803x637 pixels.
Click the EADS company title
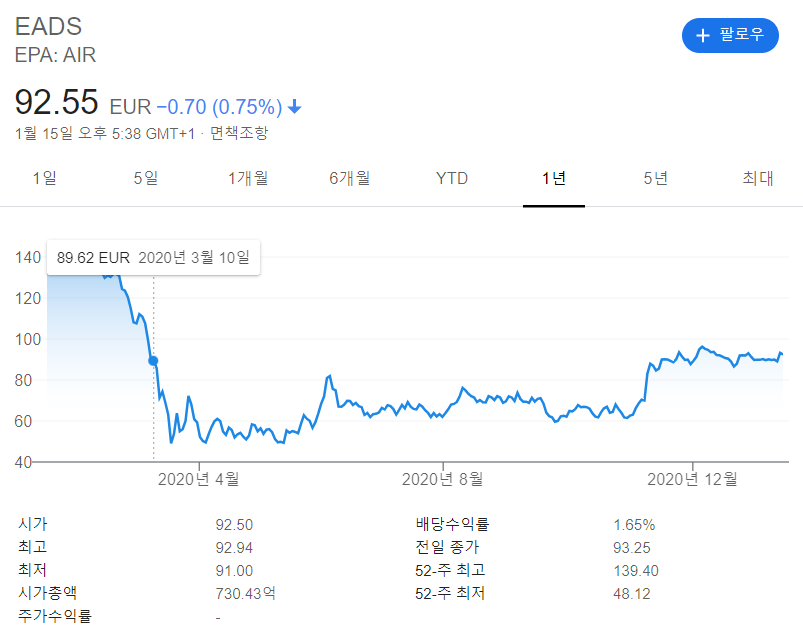(x=48, y=27)
